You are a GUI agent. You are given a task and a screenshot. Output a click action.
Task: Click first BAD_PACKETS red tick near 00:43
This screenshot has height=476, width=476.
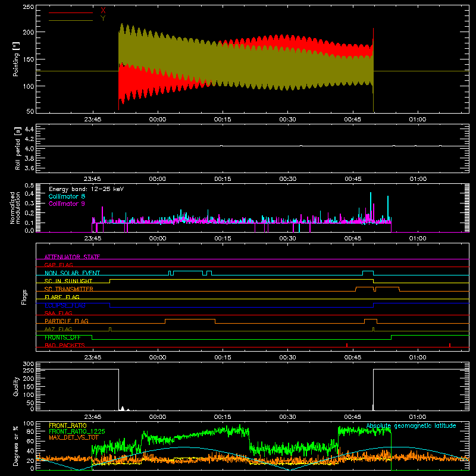tap(347, 345)
